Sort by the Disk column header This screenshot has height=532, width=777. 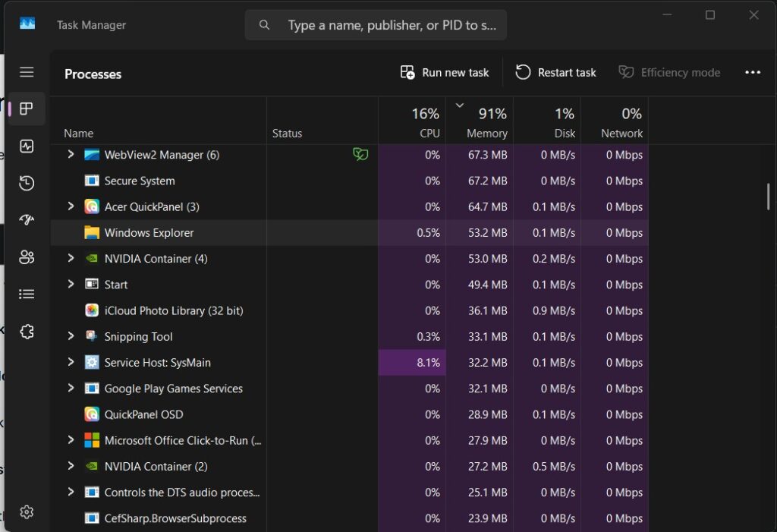point(547,121)
